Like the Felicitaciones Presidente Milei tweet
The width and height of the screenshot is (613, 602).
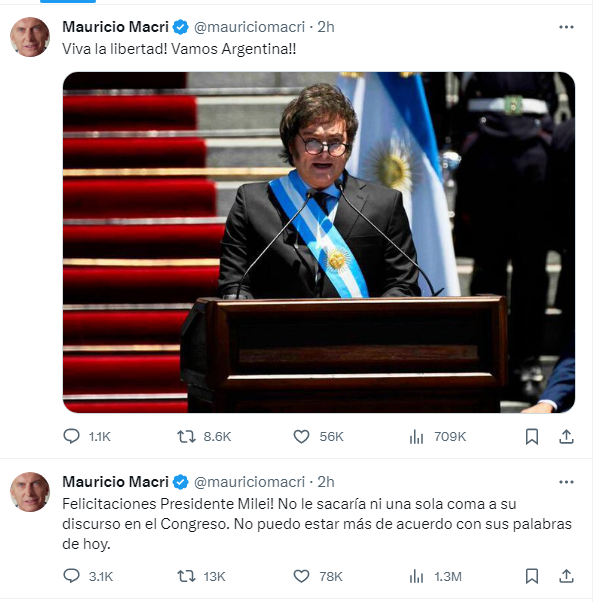coord(301,576)
